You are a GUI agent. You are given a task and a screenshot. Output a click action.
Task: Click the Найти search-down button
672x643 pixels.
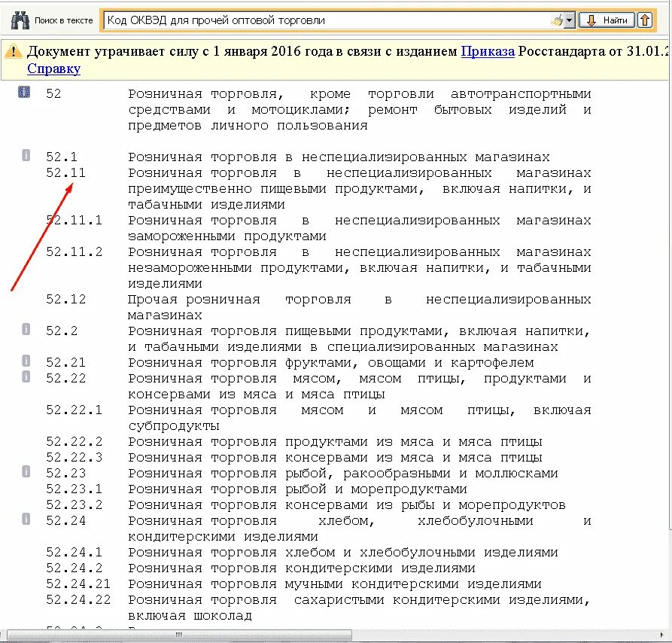[x=607, y=20]
